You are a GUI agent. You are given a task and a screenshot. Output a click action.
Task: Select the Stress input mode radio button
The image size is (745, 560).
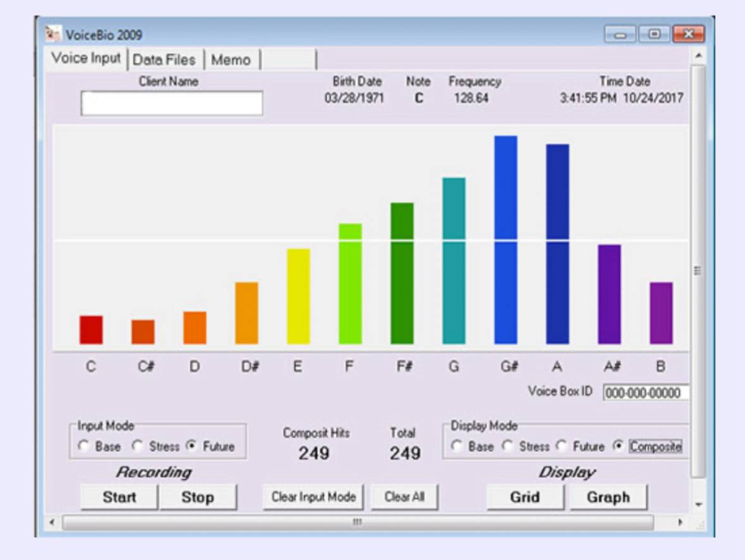(137, 446)
